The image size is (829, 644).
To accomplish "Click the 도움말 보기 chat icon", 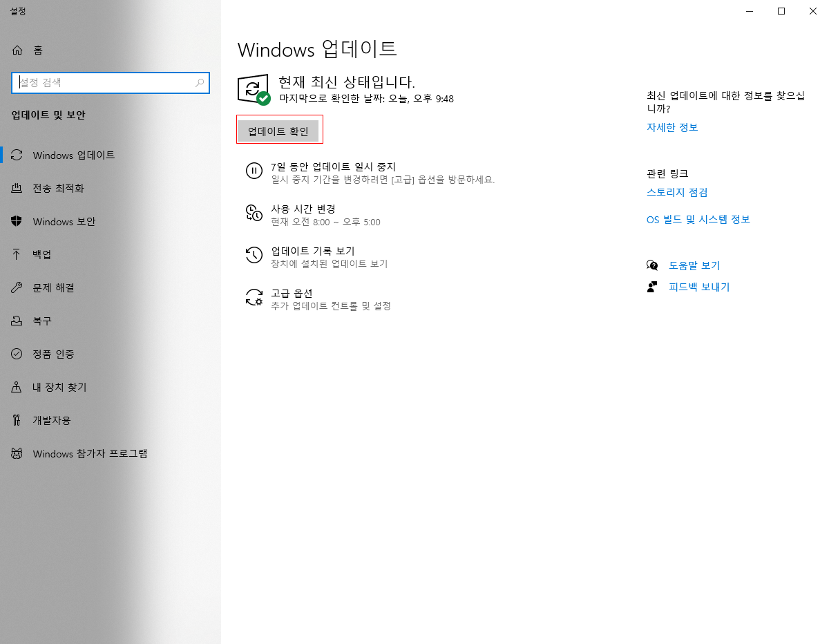I will 652,265.
